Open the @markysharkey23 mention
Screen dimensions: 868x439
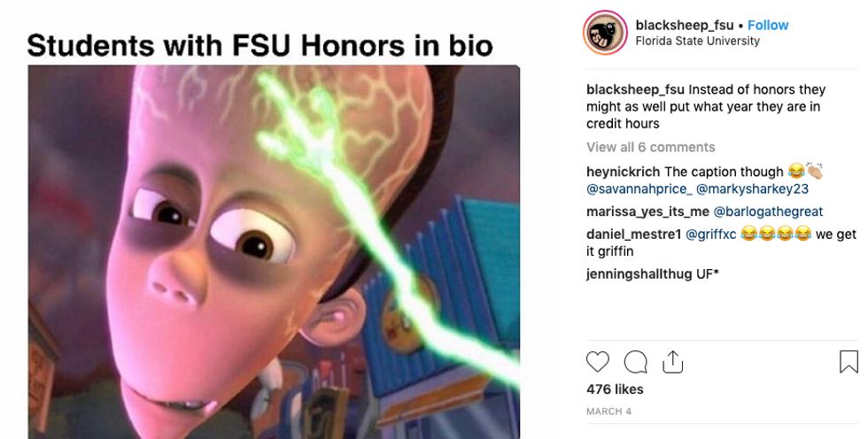[752, 189]
